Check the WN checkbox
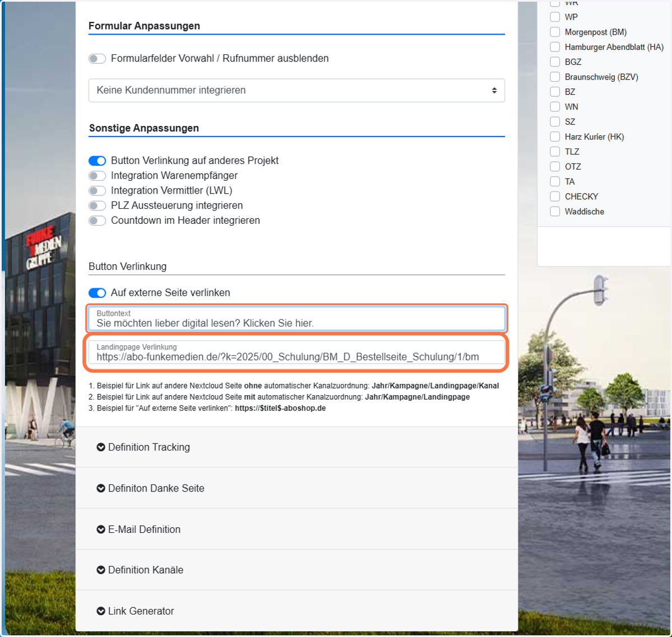672x637 pixels. pos(555,107)
